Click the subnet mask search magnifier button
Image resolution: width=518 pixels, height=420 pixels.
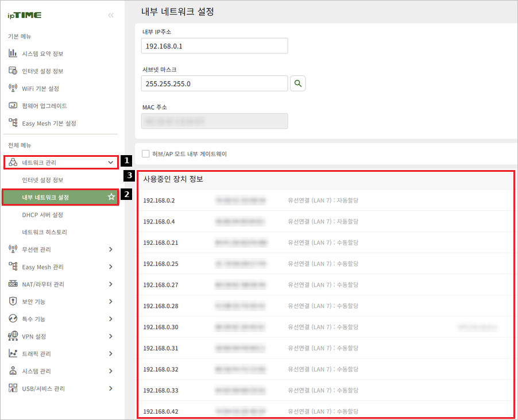tap(297, 83)
